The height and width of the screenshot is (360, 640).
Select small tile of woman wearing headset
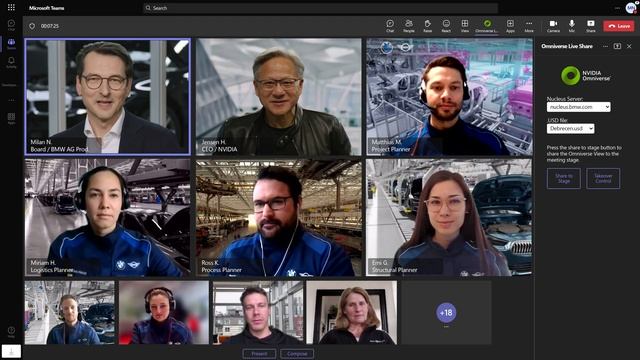click(x=164, y=312)
